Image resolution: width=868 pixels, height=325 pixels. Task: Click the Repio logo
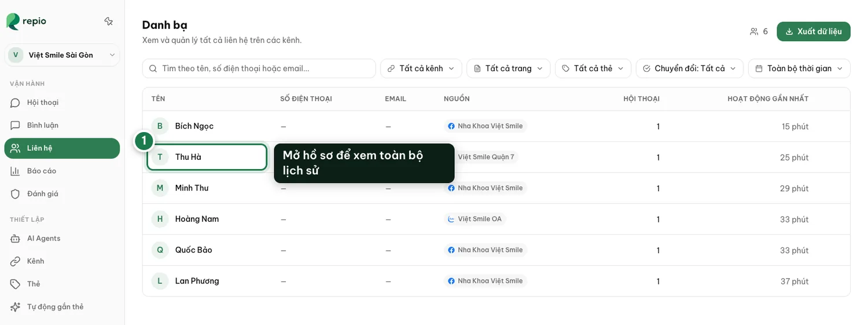(27, 21)
